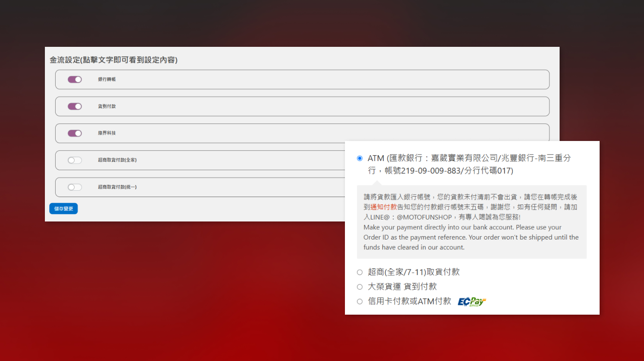Choose 信用卡付款或ATM付款 radio option

[x=360, y=301]
